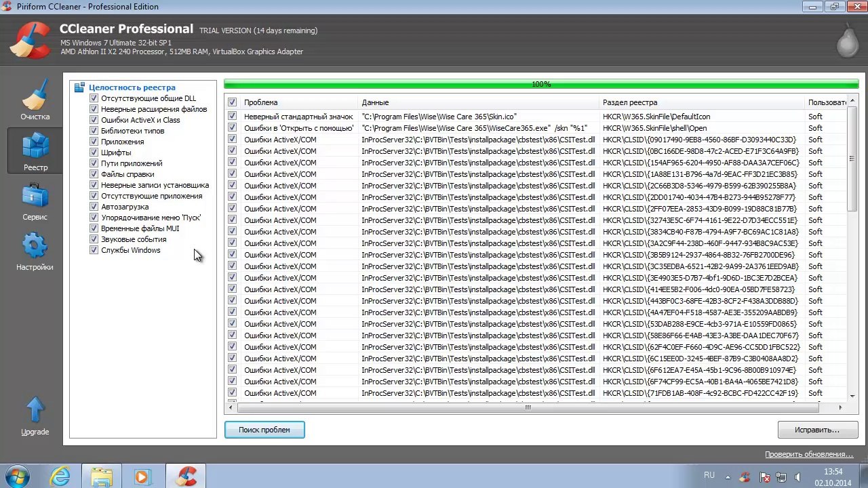Select Целостность реестра tree heading
Image resolution: width=868 pixels, height=488 pixels.
click(132, 87)
